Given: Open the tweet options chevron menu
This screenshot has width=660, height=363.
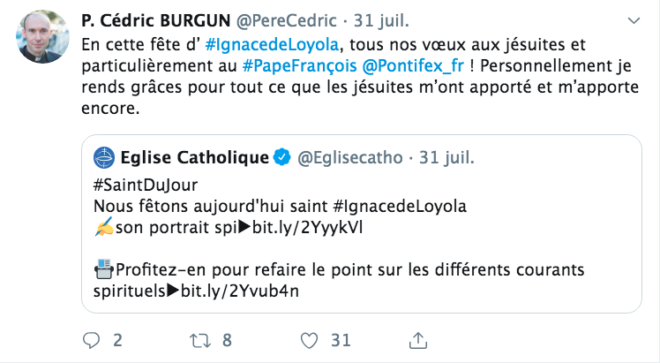Looking at the screenshot, I should 634,20.
